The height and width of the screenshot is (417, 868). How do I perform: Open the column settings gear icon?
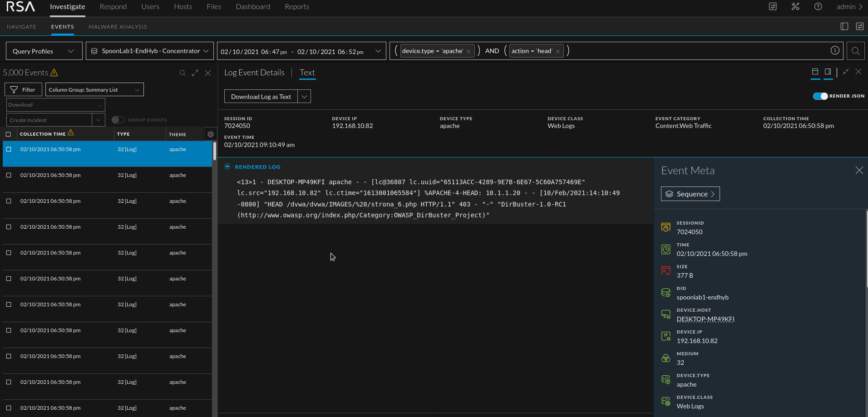tap(210, 134)
